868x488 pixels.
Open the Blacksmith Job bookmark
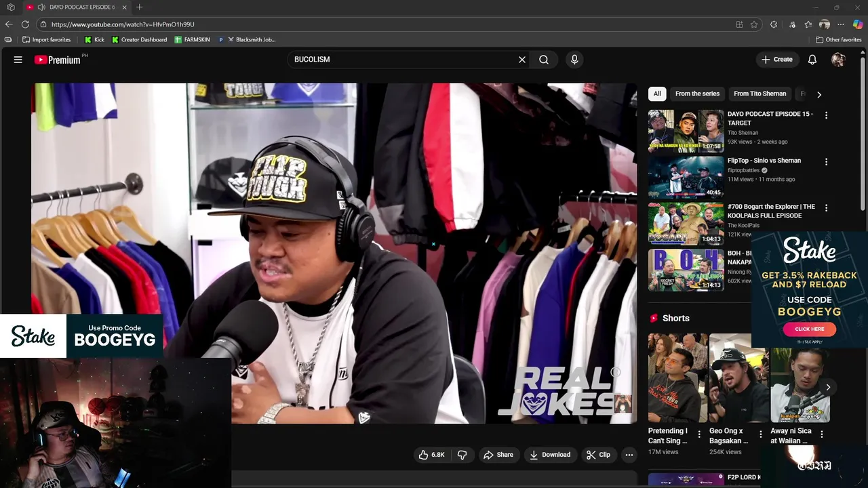[252, 39]
